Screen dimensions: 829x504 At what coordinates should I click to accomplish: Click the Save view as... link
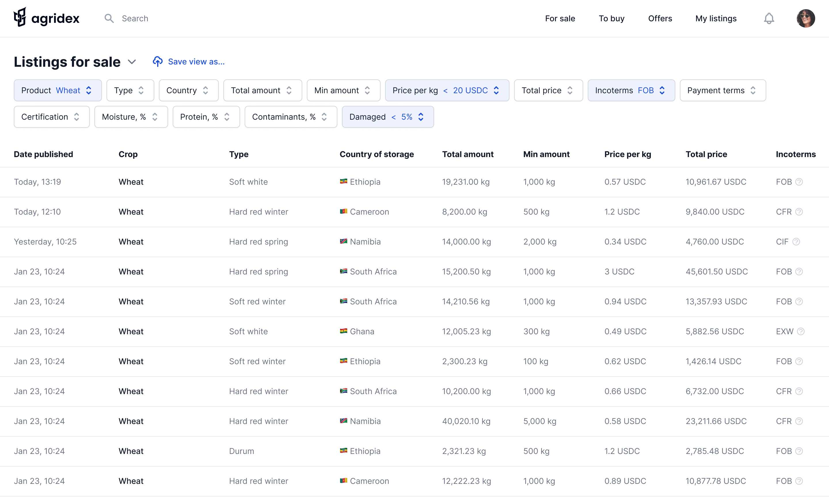196,62
